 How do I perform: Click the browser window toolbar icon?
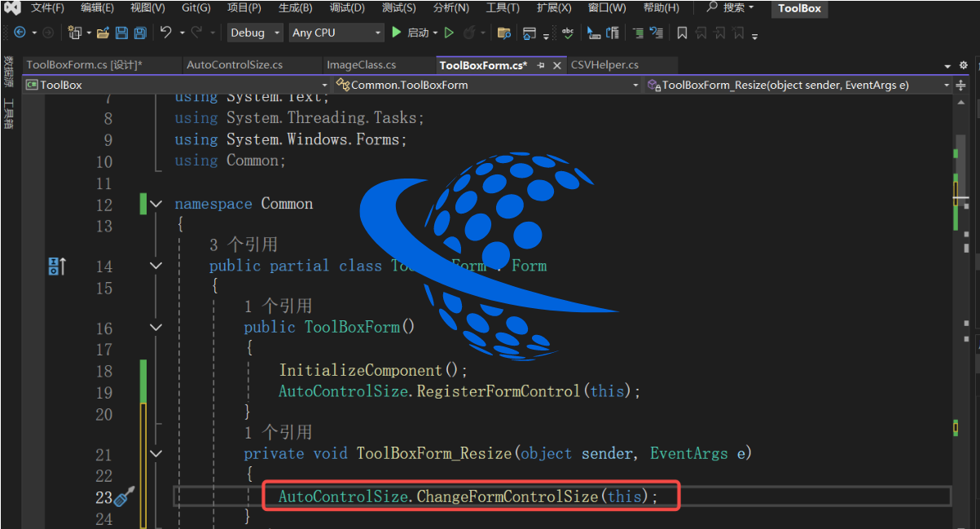530,33
